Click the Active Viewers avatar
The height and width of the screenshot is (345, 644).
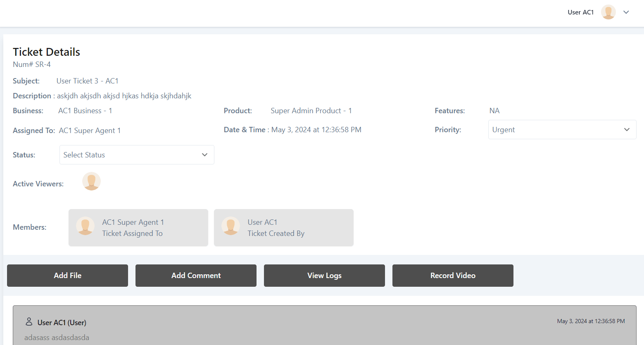click(x=91, y=181)
